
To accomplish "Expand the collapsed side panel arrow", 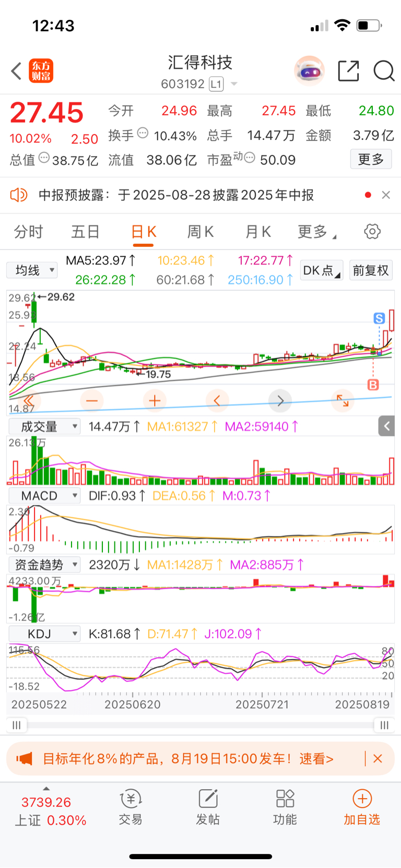I will 386,426.
